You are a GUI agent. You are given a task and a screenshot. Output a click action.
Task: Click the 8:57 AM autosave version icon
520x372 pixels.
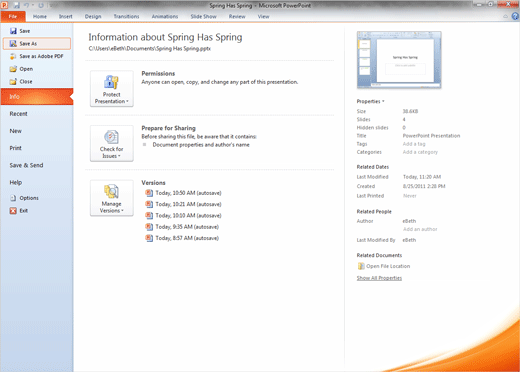[x=149, y=238]
